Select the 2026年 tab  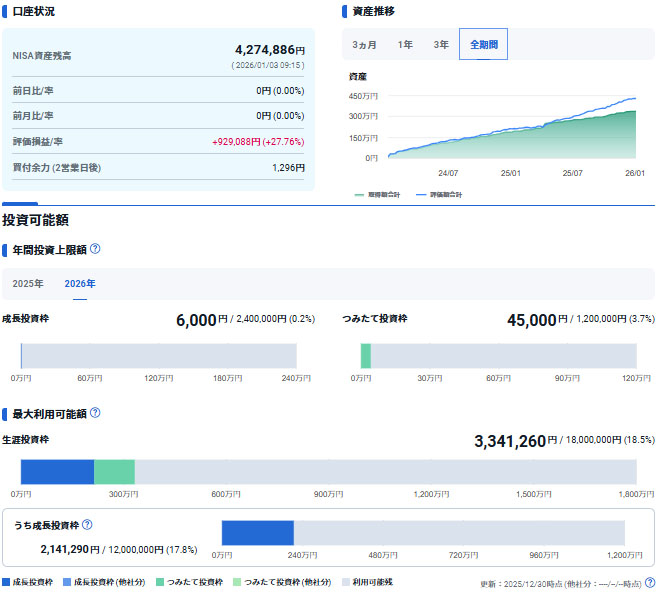pyautogui.click(x=80, y=284)
